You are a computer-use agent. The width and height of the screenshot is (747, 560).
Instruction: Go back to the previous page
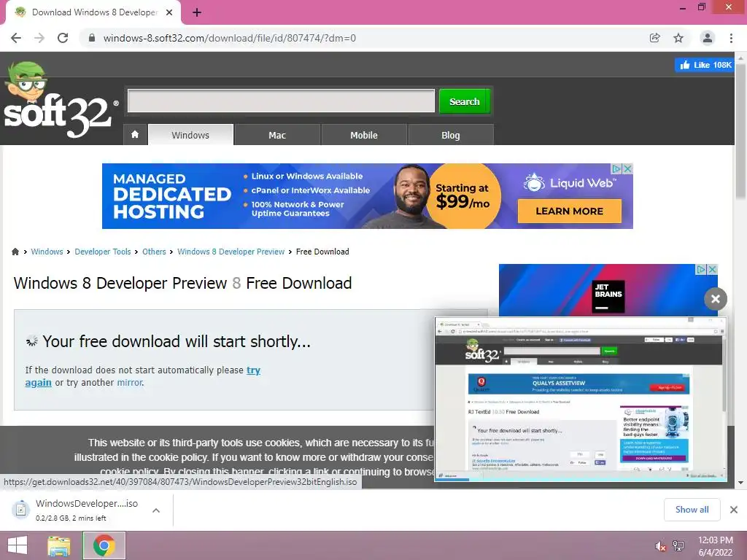pyautogui.click(x=16, y=38)
